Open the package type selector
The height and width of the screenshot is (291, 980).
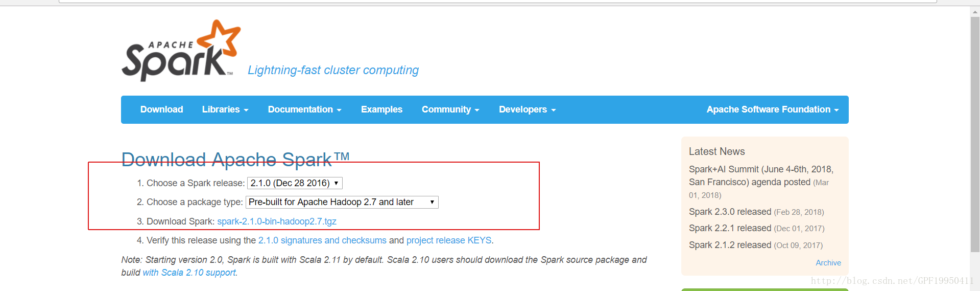342,202
